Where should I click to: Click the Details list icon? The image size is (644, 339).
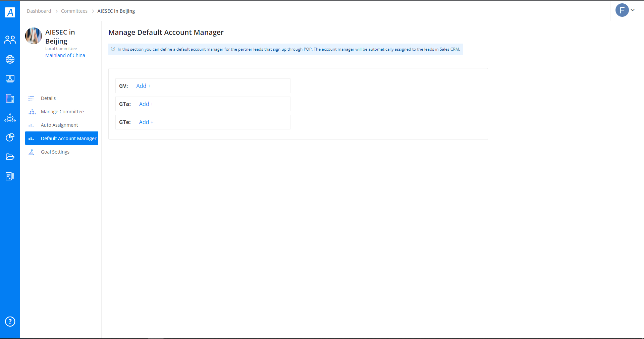click(31, 98)
